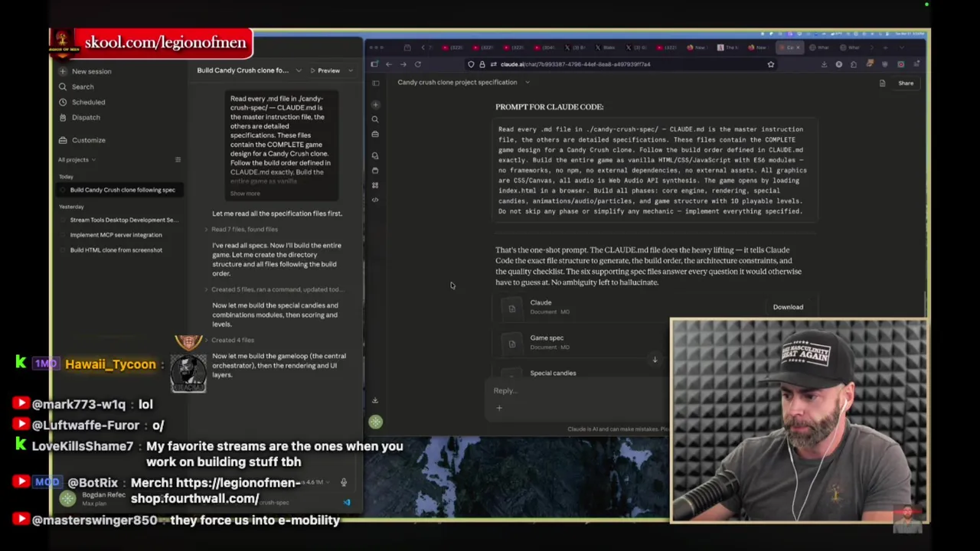Click the download icon at the bottom of the web sidebar
Viewport: 980px width, 551px height.
click(x=375, y=400)
